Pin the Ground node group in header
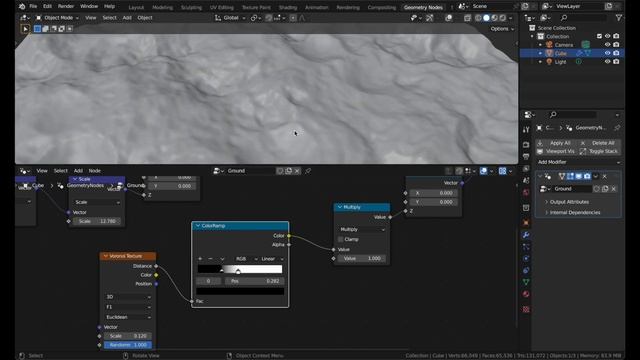 [308, 171]
